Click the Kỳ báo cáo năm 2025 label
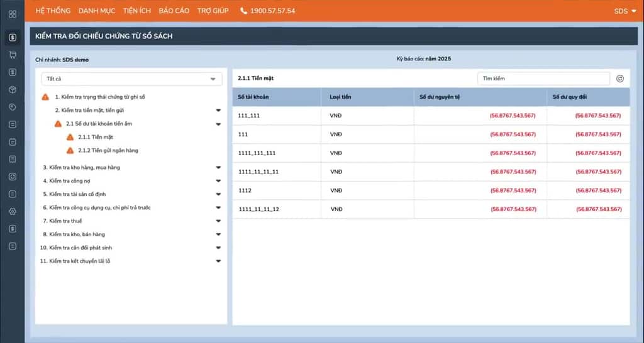Image resolution: width=644 pixels, height=343 pixels. tap(424, 58)
